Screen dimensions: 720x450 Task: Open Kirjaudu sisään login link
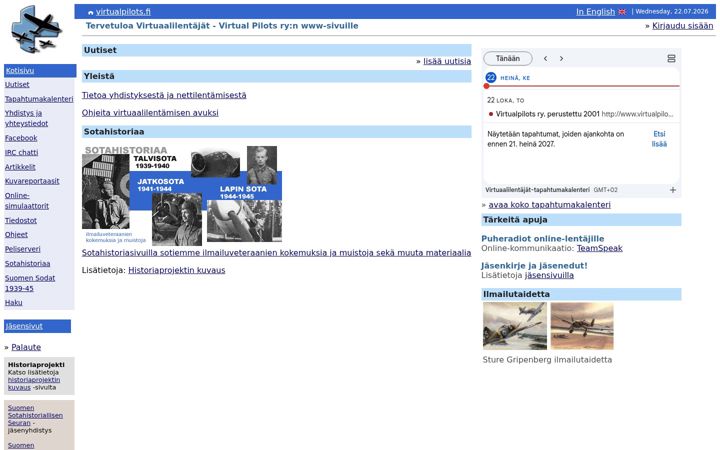[x=682, y=26]
